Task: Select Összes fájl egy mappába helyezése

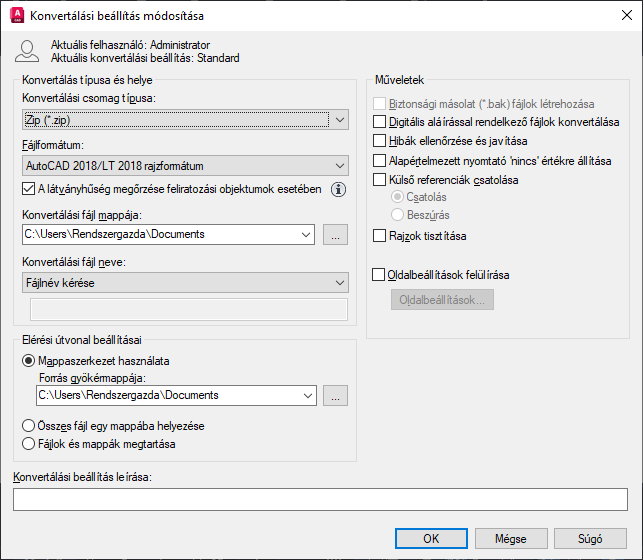Action: coord(28,426)
